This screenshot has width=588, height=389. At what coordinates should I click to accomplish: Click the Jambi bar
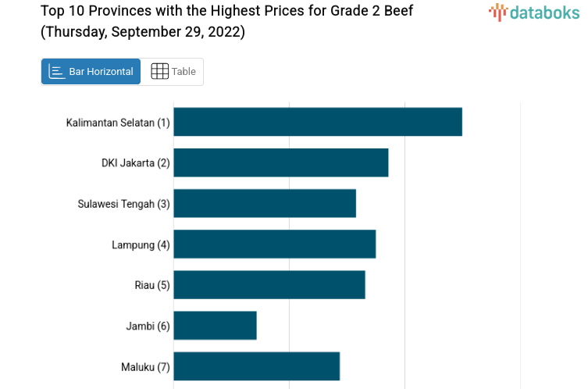pyautogui.click(x=215, y=325)
